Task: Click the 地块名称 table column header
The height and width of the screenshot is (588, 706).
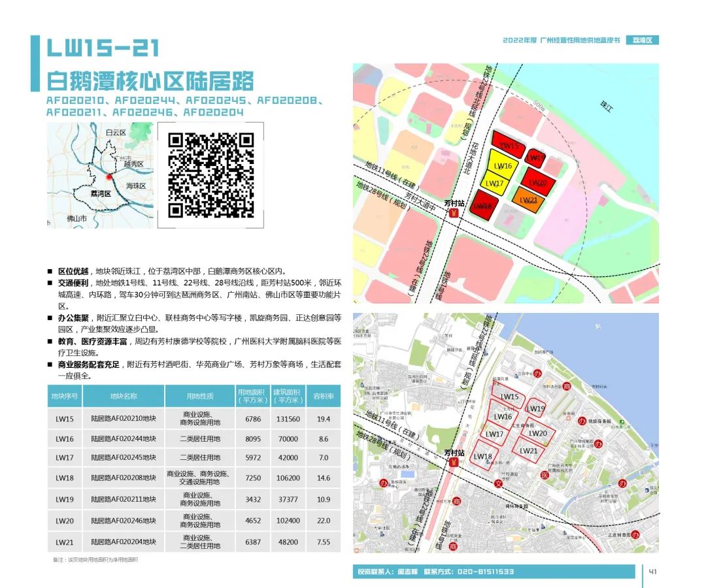Action: [x=124, y=396]
